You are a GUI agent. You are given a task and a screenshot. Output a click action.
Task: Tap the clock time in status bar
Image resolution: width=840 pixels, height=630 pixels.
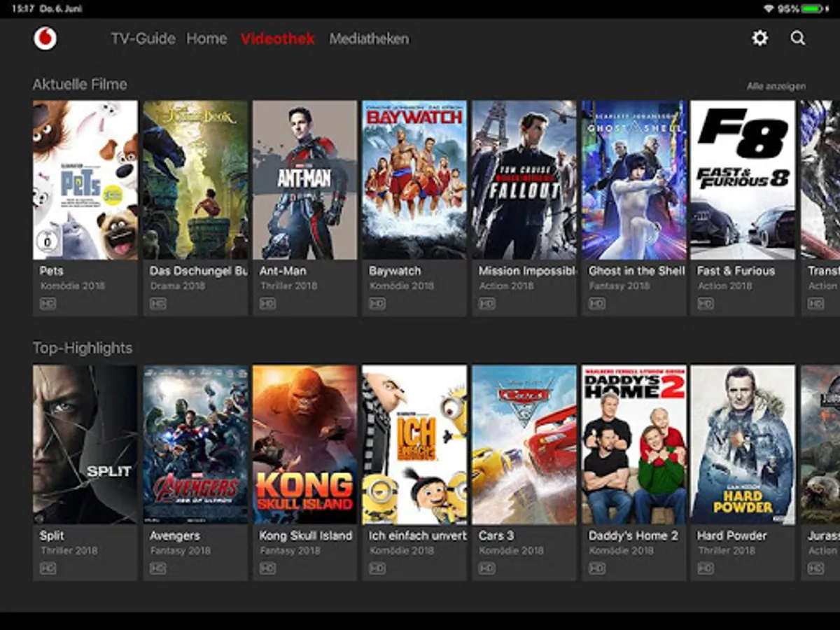tap(22, 8)
